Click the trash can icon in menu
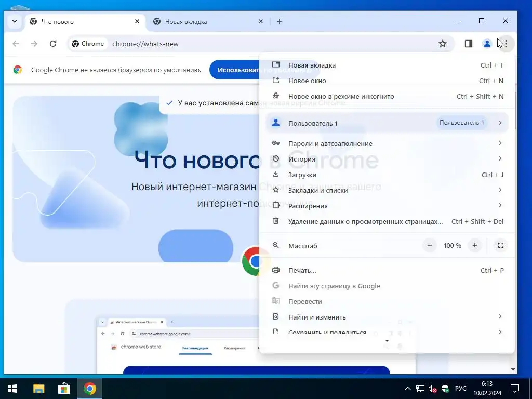The width and height of the screenshot is (532, 399). [x=276, y=221]
